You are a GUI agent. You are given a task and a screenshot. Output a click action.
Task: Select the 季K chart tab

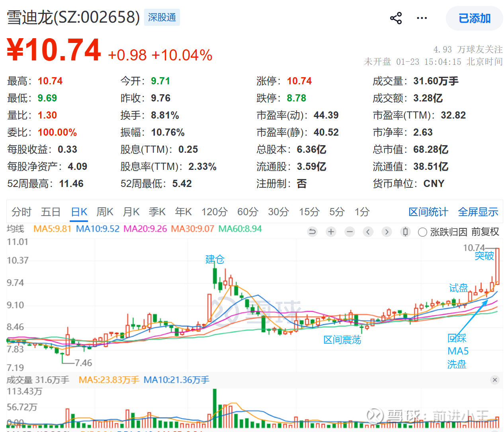[157, 212]
